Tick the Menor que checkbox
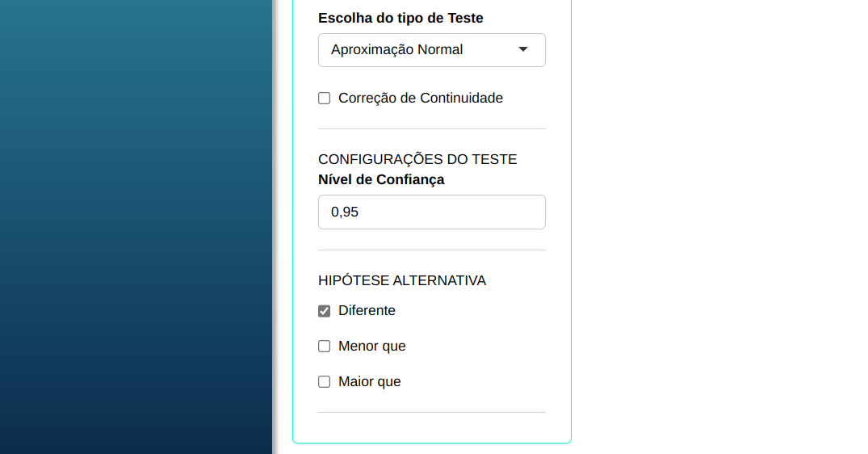The image size is (868, 454). [x=325, y=347]
